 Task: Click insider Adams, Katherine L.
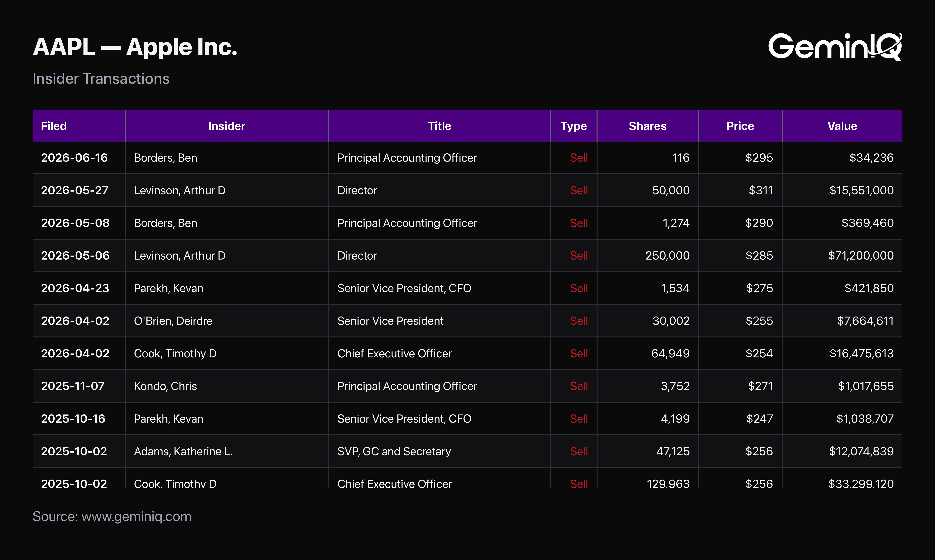click(x=183, y=451)
